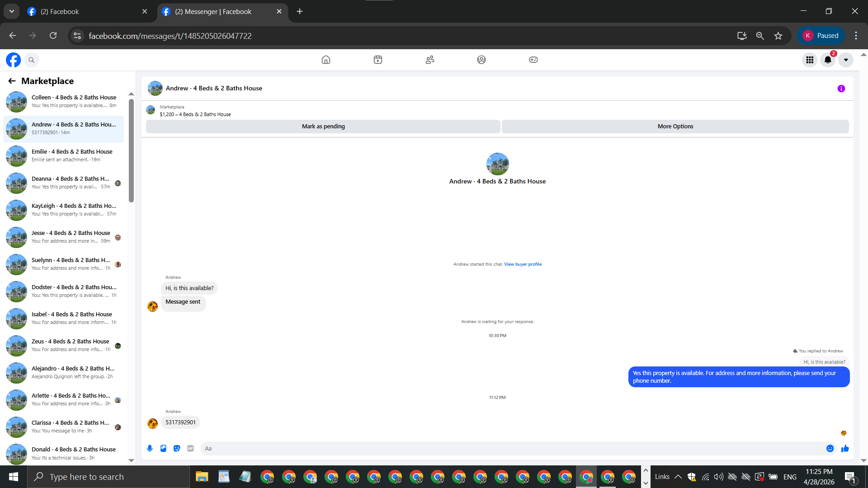Attach a photo using the image icon

(x=163, y=448)
